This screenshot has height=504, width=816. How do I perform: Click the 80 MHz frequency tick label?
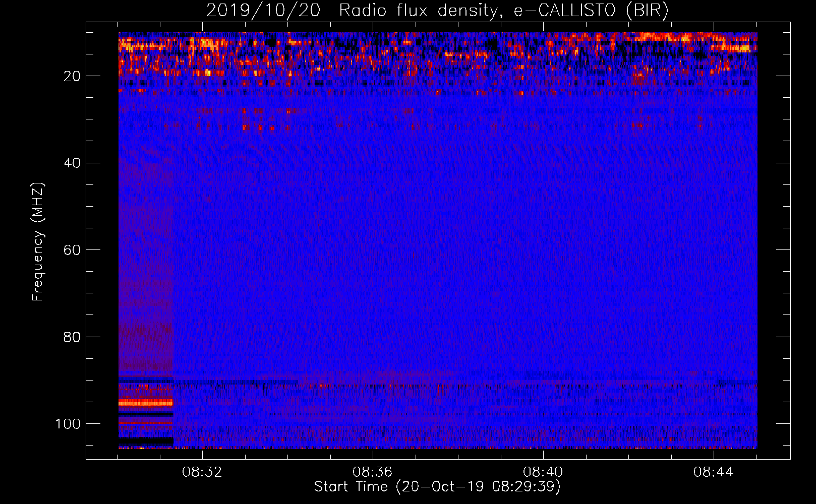pos(72,337)
